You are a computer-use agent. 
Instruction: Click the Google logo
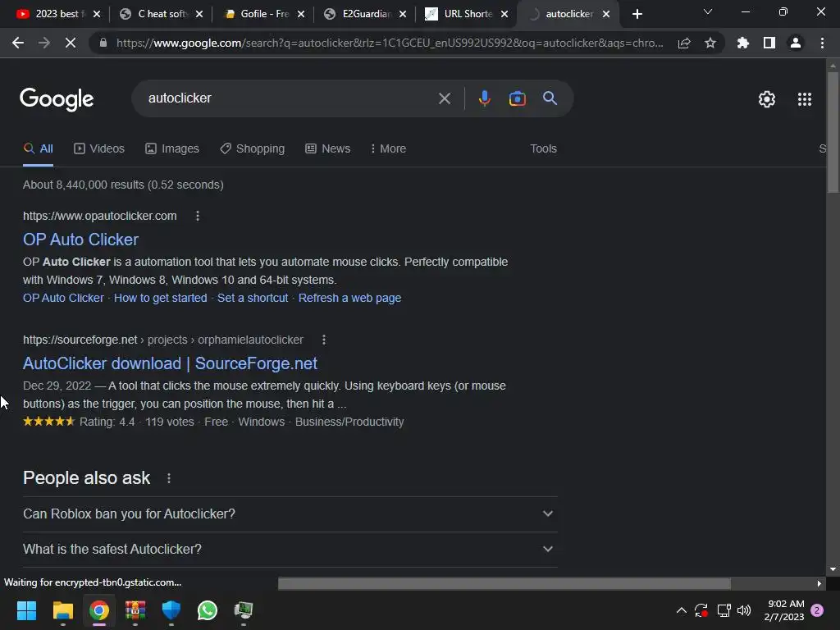click(x=57, y=99)
